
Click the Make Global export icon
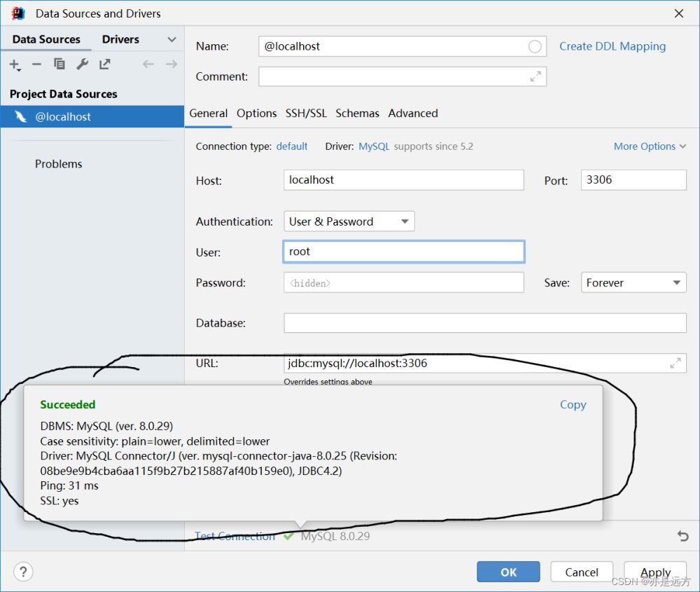(104, 64)
